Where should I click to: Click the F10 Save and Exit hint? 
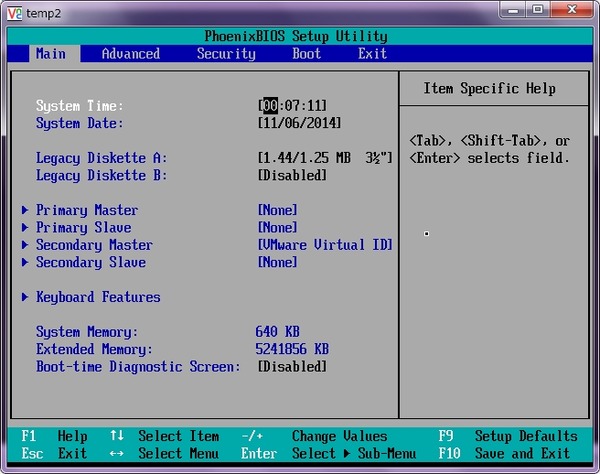tap(504, 454)
